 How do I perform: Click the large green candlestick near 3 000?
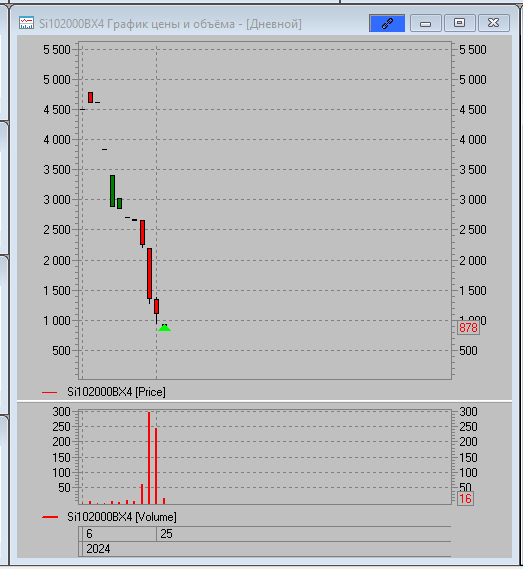(x=113, y=191)
